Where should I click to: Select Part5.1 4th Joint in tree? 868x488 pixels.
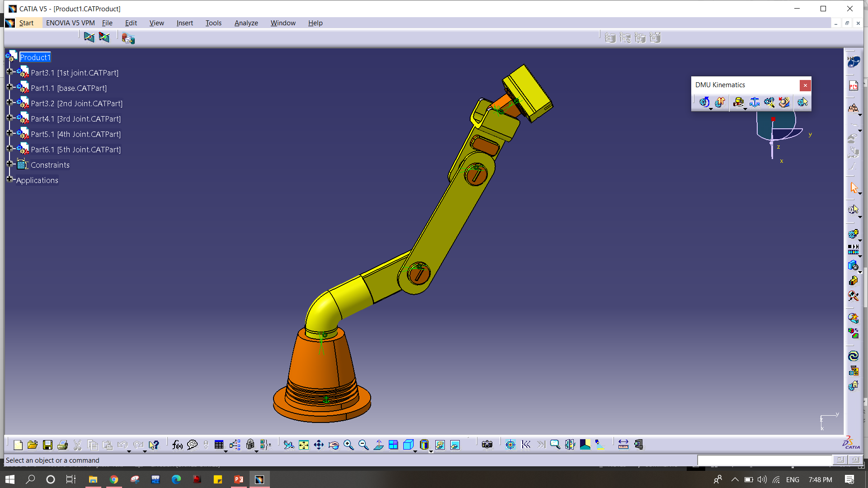pos(75,134)
